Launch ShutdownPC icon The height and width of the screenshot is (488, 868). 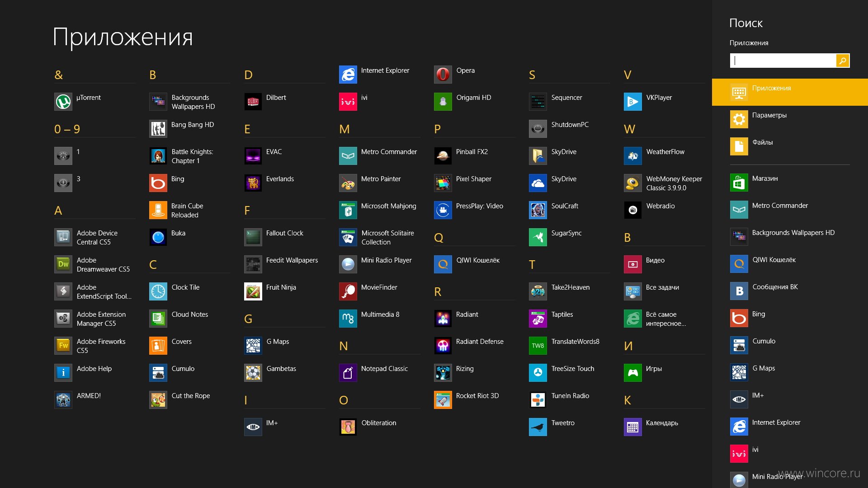point(538,129)
